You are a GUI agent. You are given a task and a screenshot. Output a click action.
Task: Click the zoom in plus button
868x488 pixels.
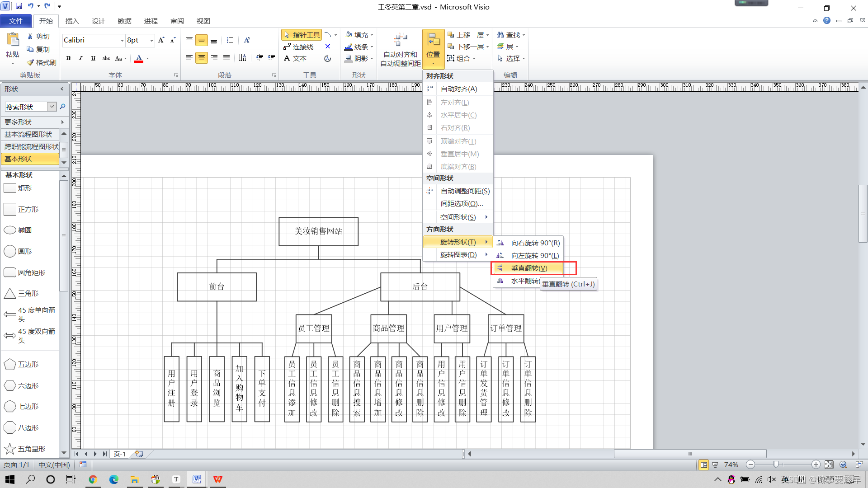[x=816, y=465]
